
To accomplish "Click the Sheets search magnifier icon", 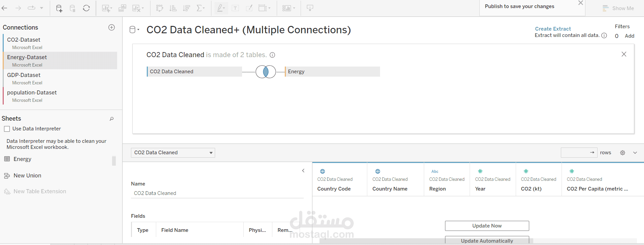I will click(x=112, y=119).
